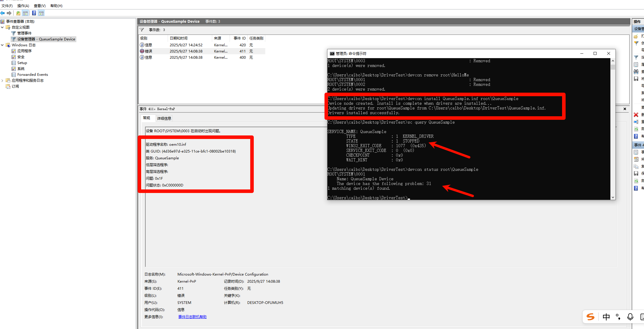
Task: Click the info icon on event 420 row
Action: (x=142, y=45)
